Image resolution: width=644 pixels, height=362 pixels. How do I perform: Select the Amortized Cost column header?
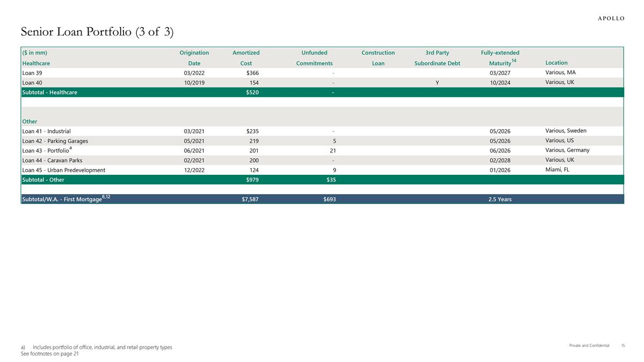(246, 58)
